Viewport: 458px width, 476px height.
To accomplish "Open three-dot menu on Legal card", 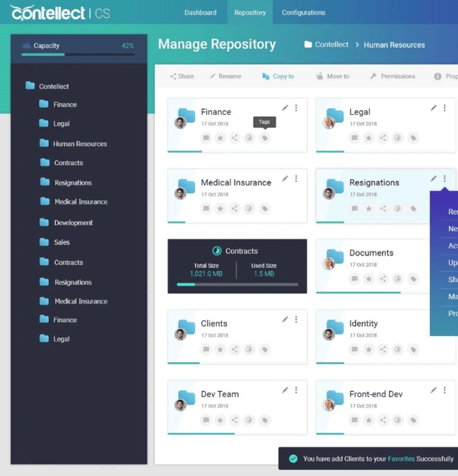I will 445,108.
